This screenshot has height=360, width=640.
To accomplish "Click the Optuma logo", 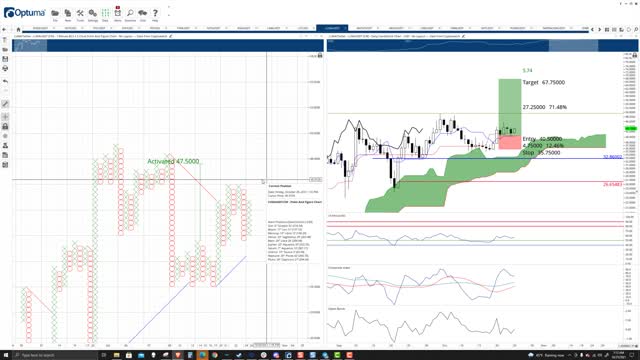I will [x=24, y=13].
